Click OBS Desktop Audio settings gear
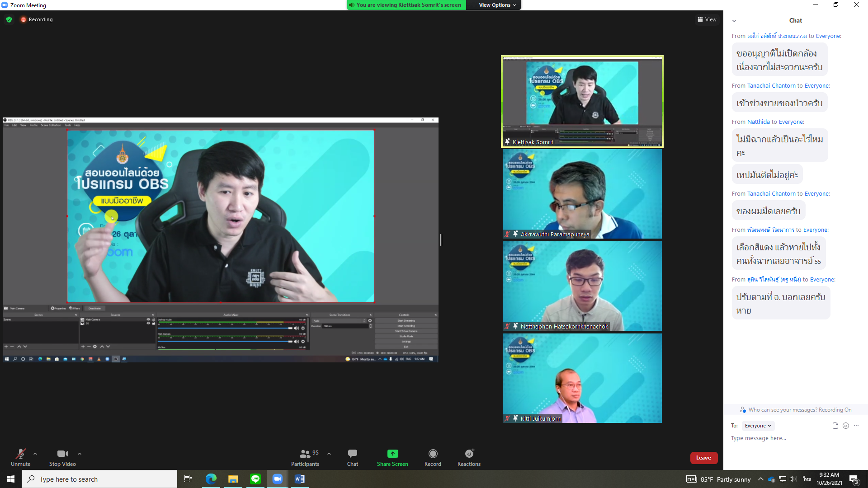The width and height of the screenshot is (868, 488). coord(303,328)
